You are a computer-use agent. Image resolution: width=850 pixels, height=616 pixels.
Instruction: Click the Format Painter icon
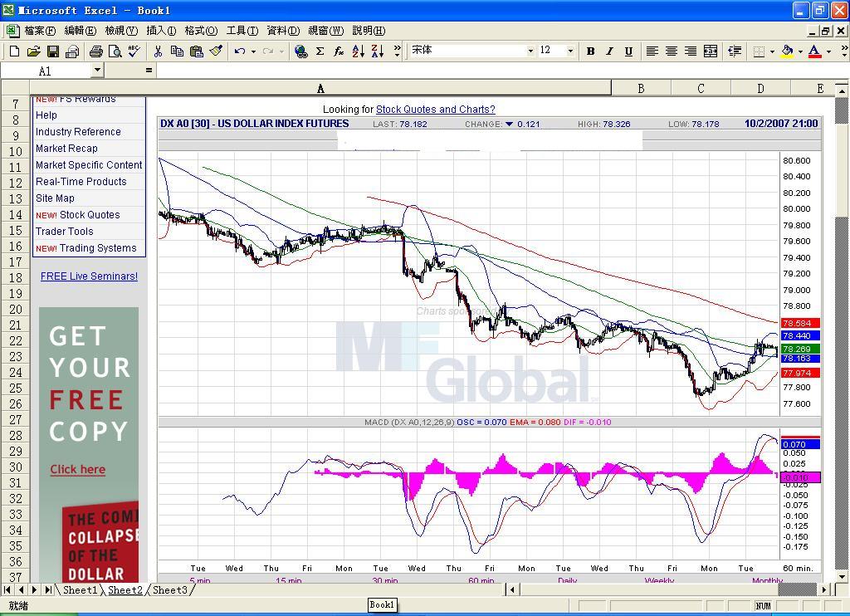click(216, 51)
